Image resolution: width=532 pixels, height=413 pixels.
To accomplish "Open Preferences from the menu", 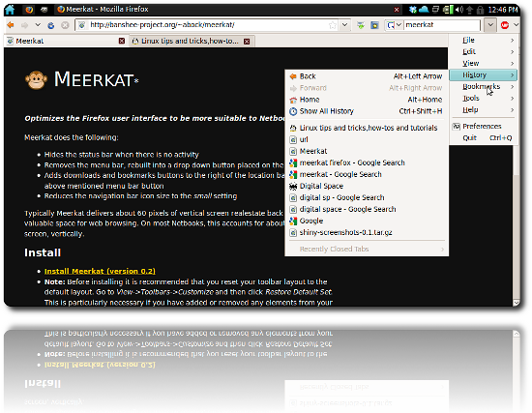I will 483,127.
